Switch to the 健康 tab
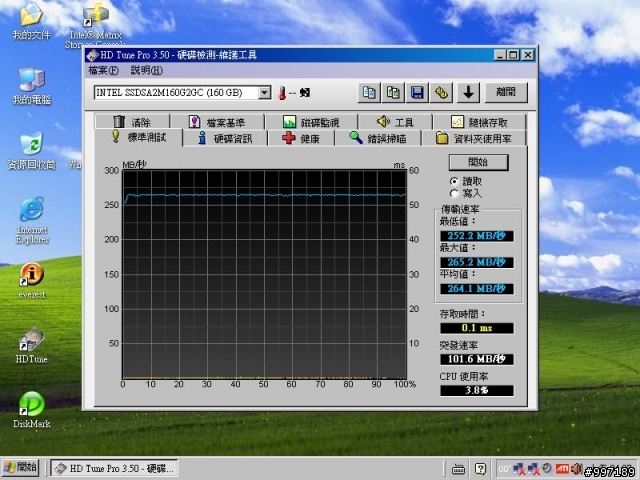 (301, 139)
